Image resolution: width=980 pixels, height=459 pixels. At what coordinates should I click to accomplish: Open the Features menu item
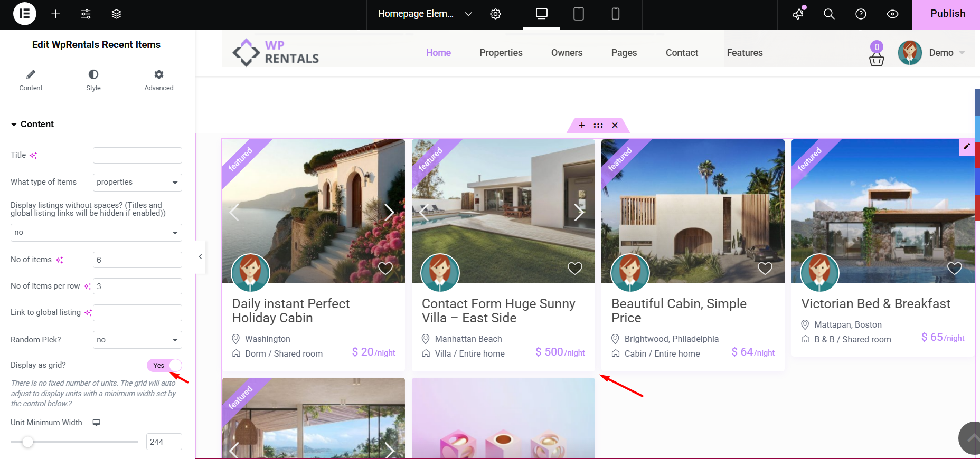pyautogui.click(x=745, y=53)
